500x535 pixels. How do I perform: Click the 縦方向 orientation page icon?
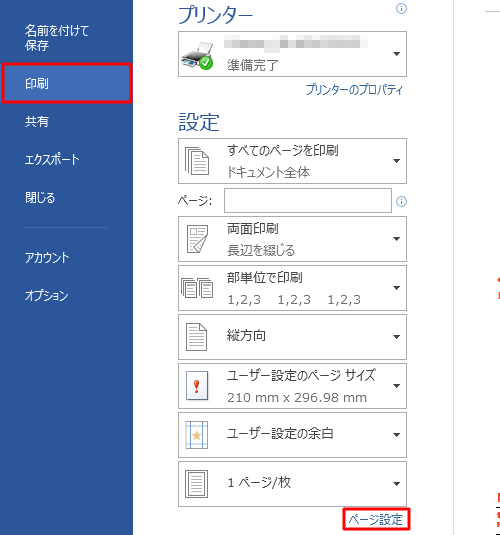pyautogui.click(x=196, y=337)
